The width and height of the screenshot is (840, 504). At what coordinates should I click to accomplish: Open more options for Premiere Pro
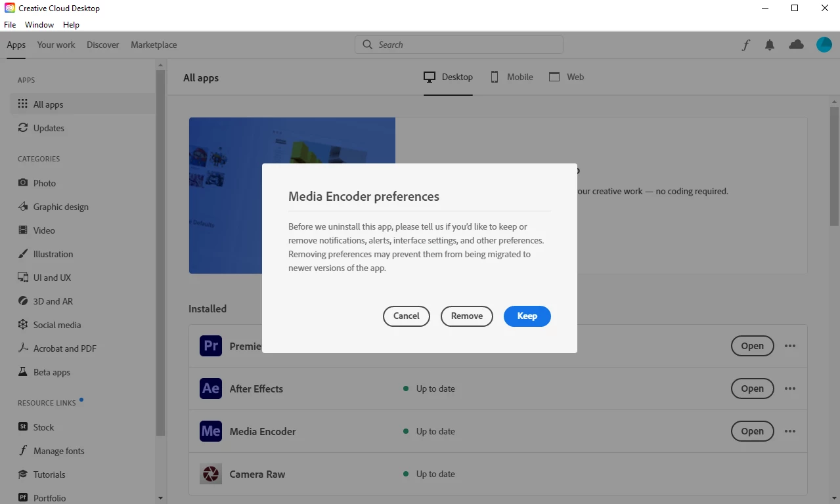click(789, 346)
